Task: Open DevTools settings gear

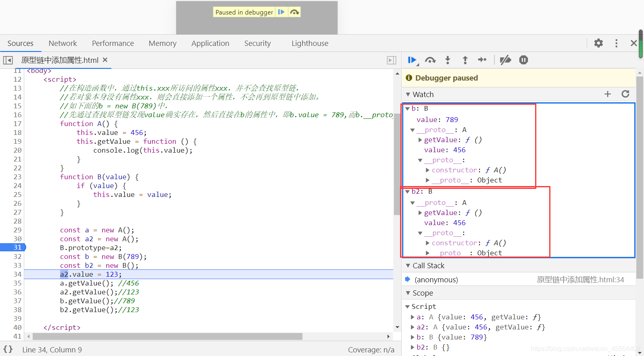Action: coord(598,43)
